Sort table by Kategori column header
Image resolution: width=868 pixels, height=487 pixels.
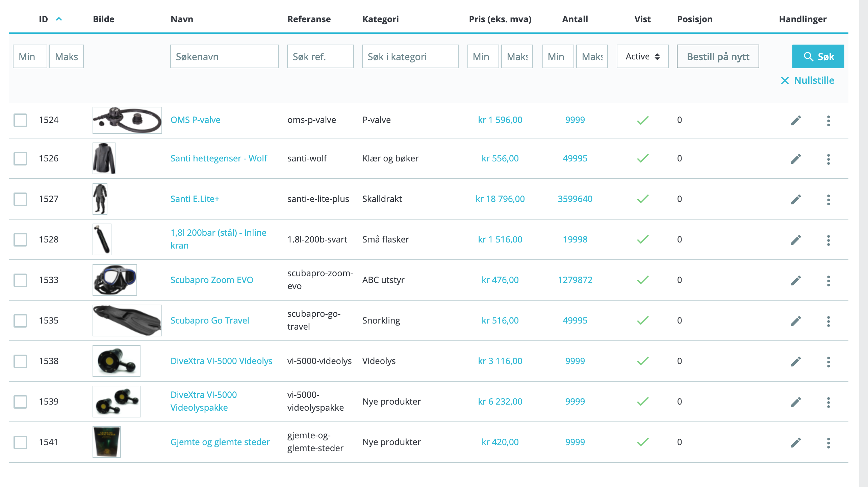pos(380,19)
